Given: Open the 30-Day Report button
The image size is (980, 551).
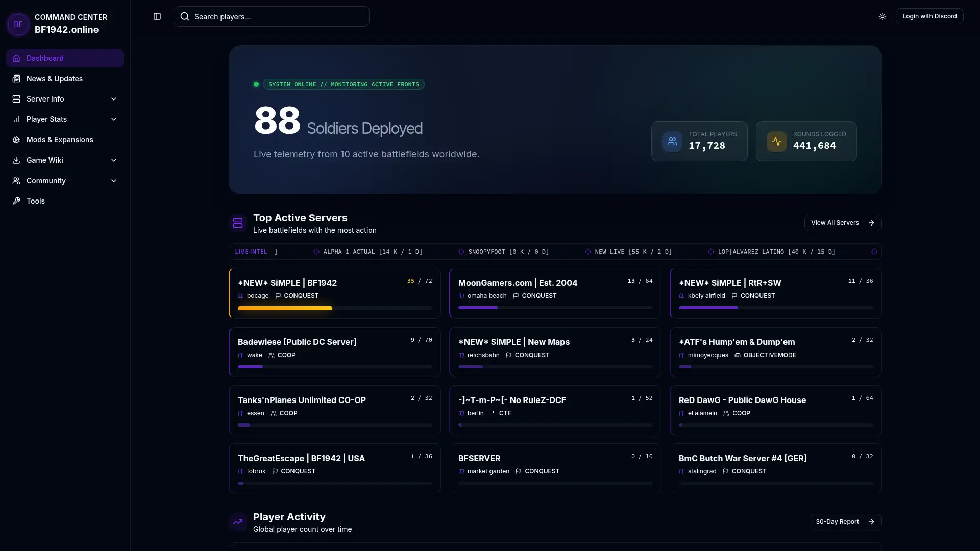Looking at the screenshot, I should (x=845, y=522).
